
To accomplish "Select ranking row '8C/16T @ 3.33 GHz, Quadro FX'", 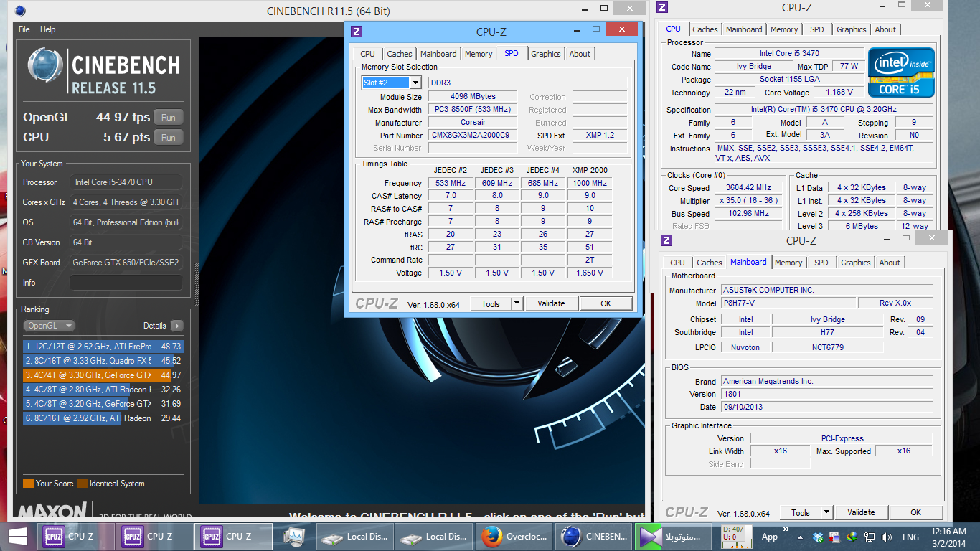I will pos(103,360).
